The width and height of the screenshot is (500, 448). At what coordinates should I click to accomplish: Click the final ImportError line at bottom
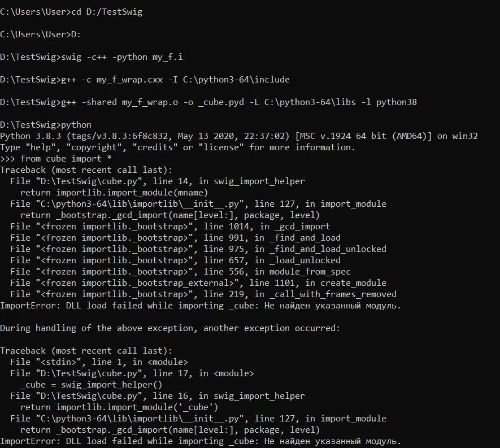click(201, 441)
